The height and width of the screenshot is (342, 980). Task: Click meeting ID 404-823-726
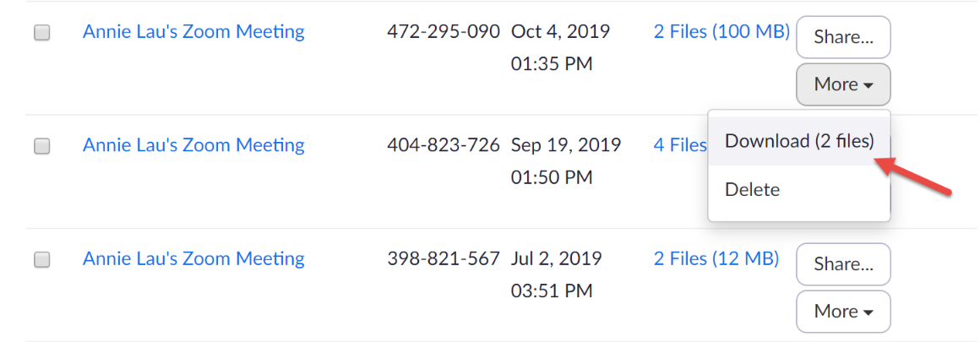(444, 145)
